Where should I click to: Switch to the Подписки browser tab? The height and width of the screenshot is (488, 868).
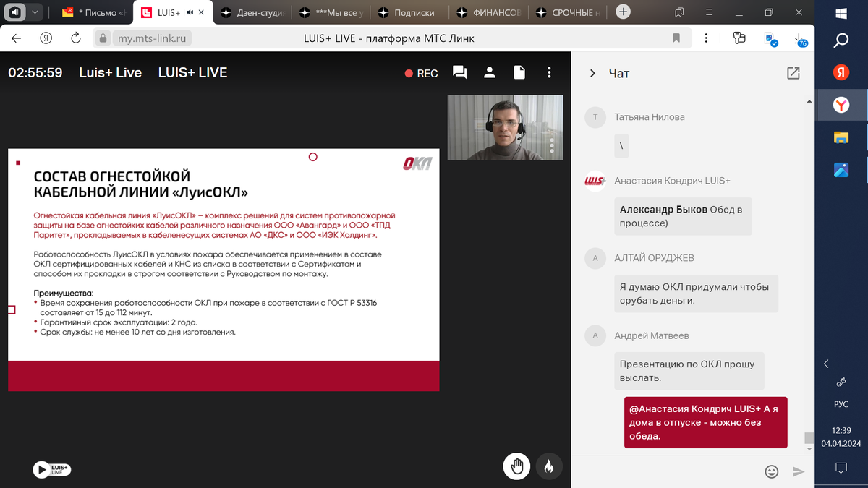coord(410,12)
